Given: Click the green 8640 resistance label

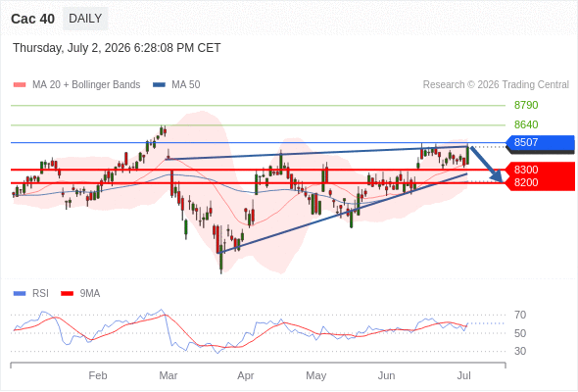Looking at the screenshot, I should (x=526, y=124).
